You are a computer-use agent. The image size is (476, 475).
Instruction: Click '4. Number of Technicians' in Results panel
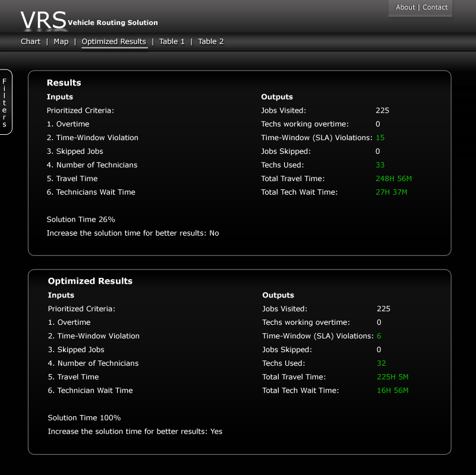pos(92,165)
